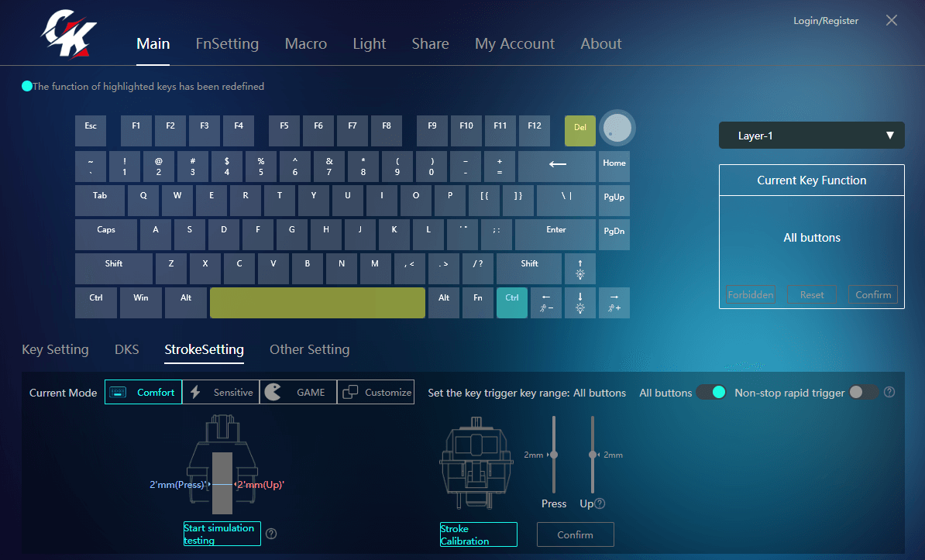This screenshot has width=925, height=560.
Task: Select the Sensitive mode lightning icon
Action: click(196, 393)
